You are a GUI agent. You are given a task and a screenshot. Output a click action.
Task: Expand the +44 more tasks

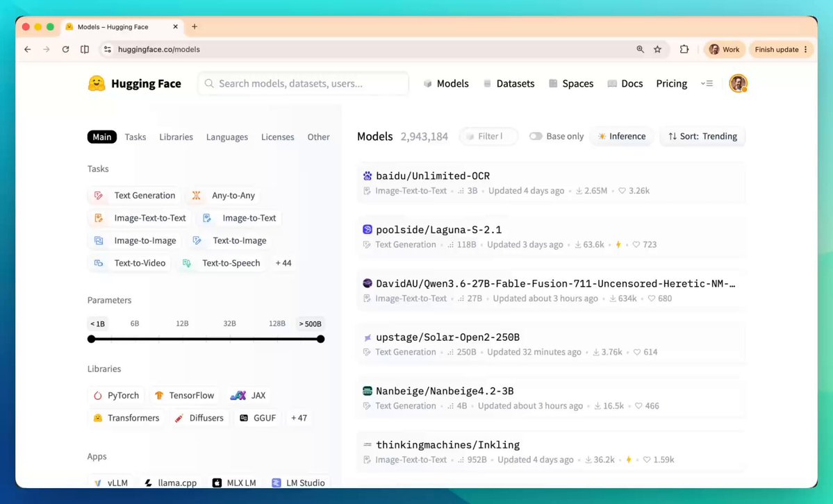pos(283,263)
